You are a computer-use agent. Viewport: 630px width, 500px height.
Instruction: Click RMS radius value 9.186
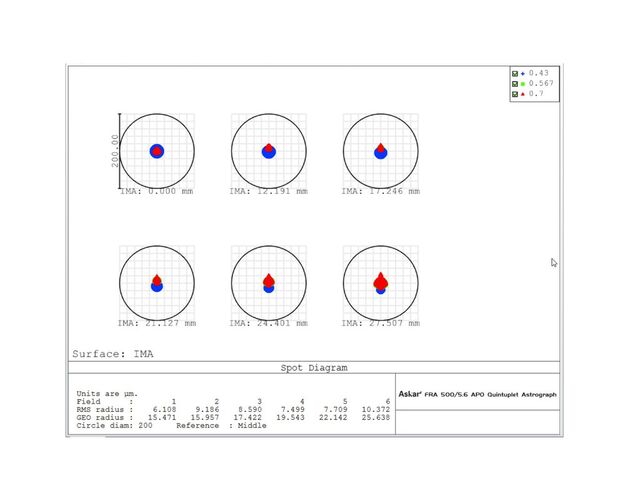[x=207, y=410]
